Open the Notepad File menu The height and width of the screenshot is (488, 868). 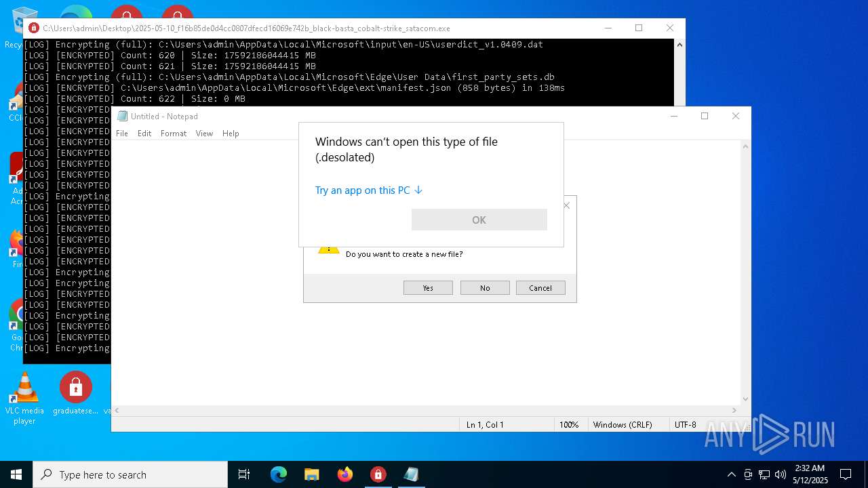[122, 134]
